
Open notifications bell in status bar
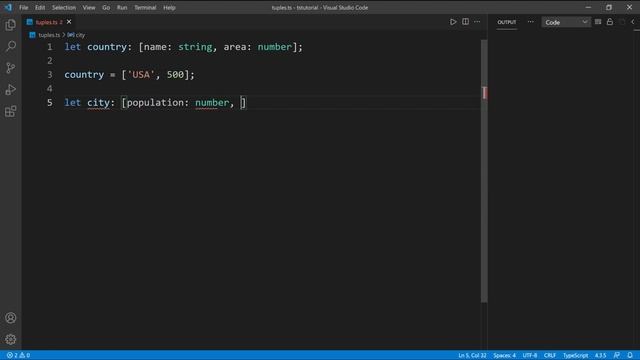[630, 355]
